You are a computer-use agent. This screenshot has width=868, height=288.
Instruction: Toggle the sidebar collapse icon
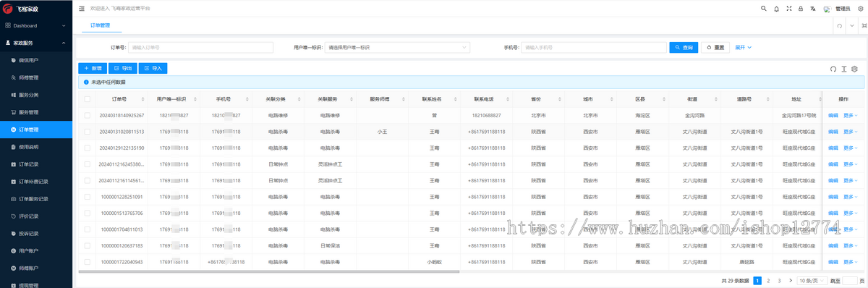[x=82, y=9]
